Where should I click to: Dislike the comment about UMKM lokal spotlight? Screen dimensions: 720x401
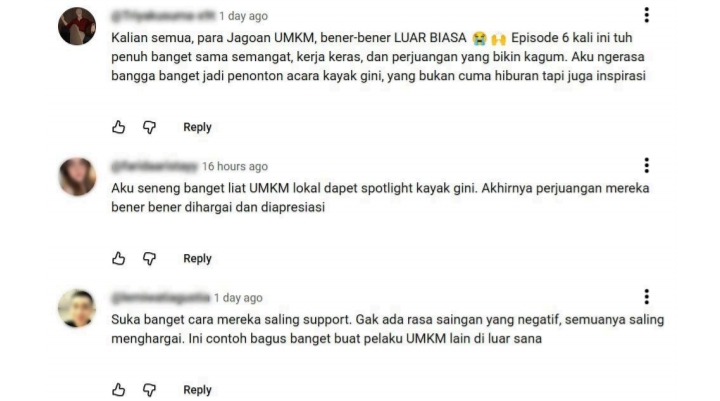(x=149, y=258)
